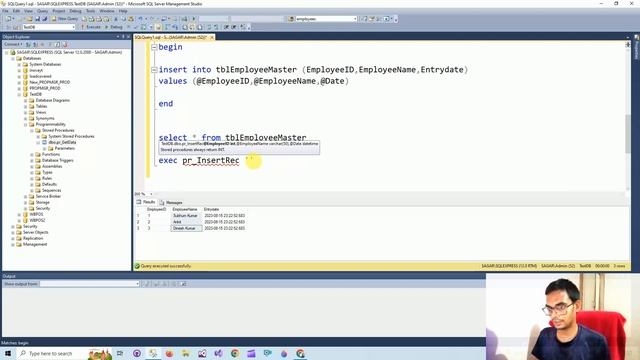Select the Database Diagrams folder

53,100
